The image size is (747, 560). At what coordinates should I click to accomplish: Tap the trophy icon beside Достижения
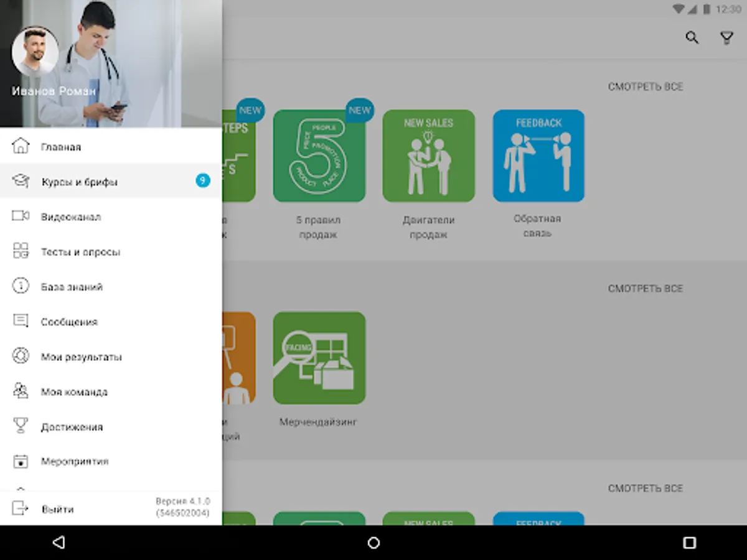pyautogui.click(x=21, y=426)
